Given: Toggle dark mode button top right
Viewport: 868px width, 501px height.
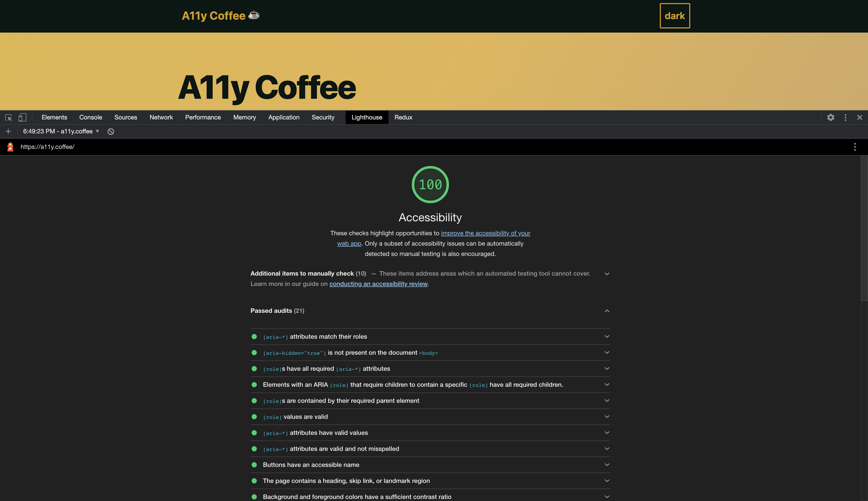Looking at the screenshot, I should [x=674, y=15].
